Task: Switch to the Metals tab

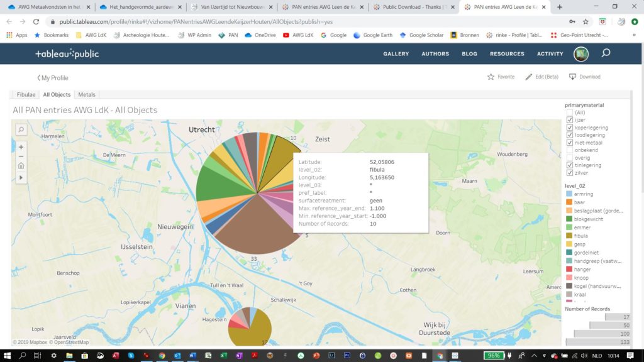Action: (x=87, y=95)
